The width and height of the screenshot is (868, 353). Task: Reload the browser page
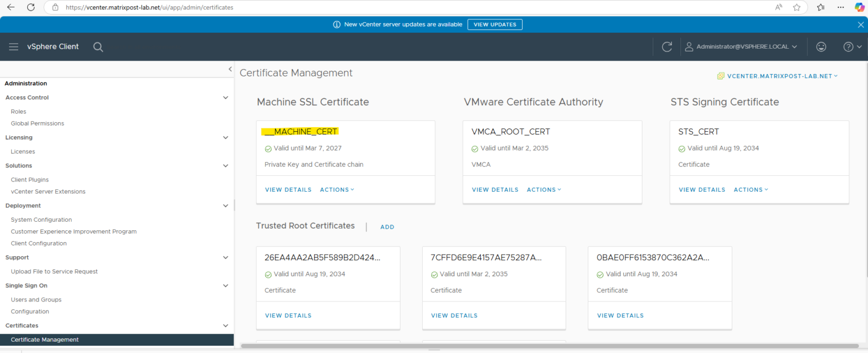pyautogui.click(x=31, y=7)
